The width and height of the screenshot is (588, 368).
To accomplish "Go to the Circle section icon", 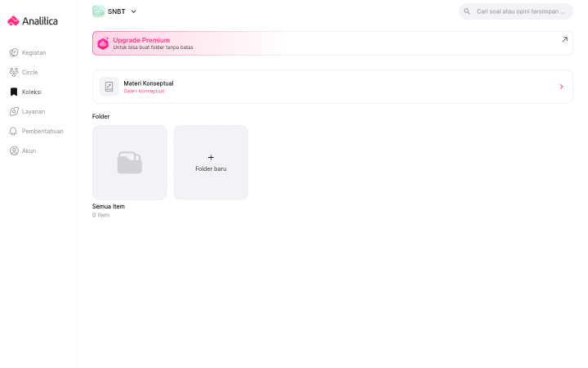I will tap(14, 72).
